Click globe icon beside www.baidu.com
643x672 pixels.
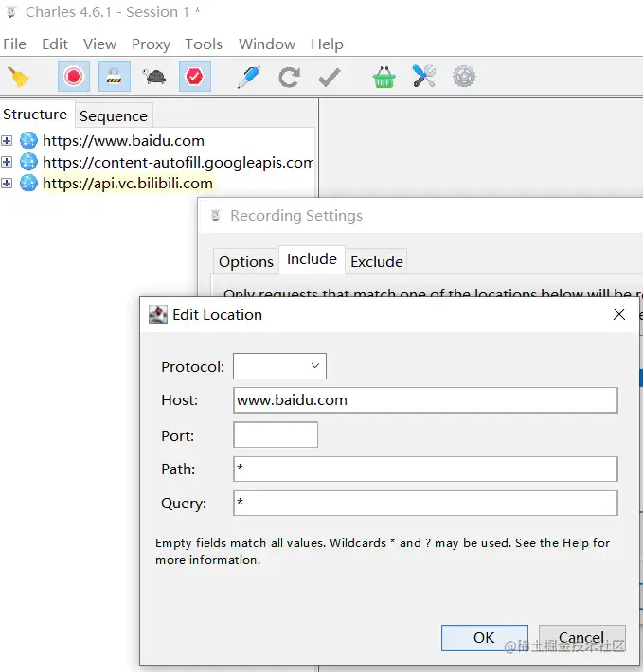pos(28,141)
